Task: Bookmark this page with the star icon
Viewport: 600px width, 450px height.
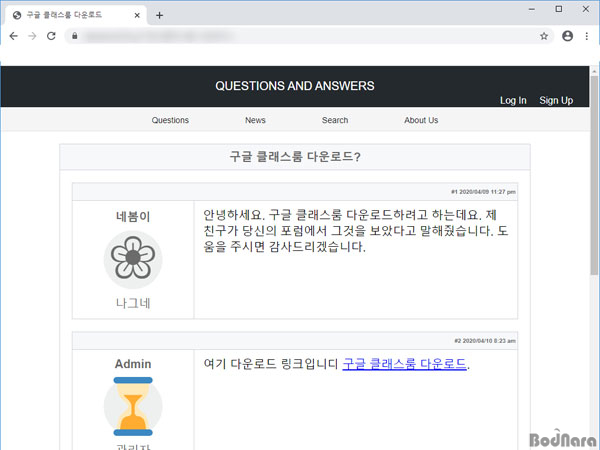Action: pyautogui.click(x=544, y=36)
